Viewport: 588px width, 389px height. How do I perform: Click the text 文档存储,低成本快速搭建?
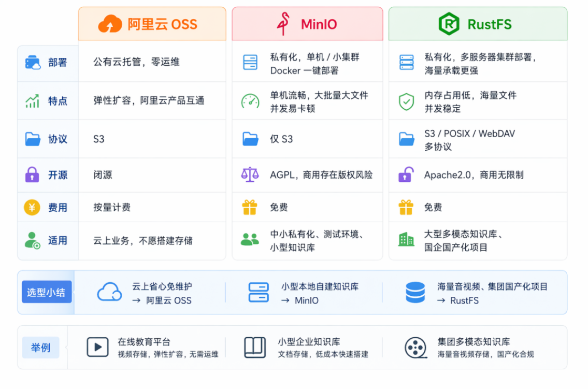[323, 354]
